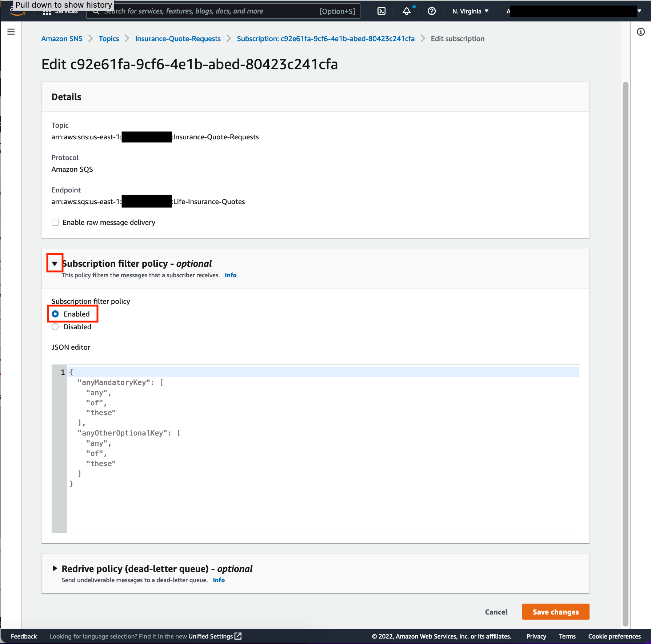Screen dimensions: 651x644
Task: Open Feedback in footer
Action: click(x=24, y=636)
